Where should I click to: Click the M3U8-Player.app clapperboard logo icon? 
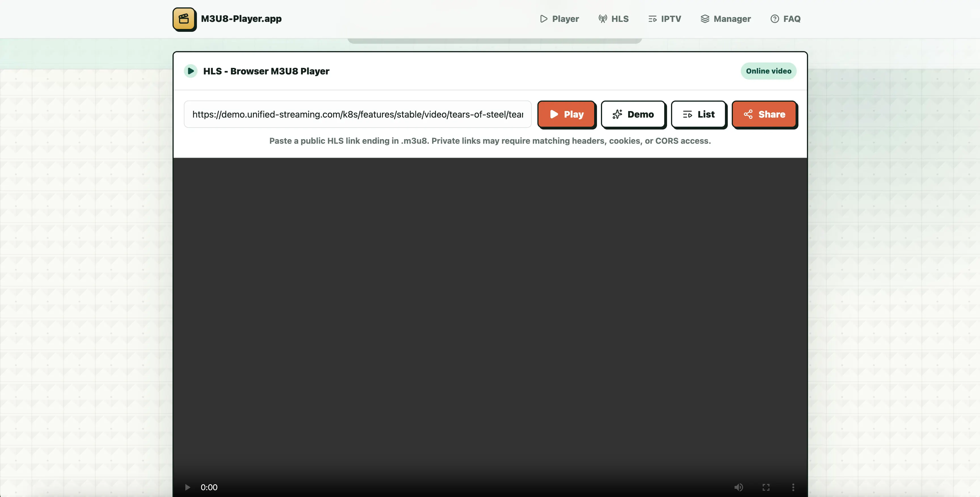pos(184,19)
